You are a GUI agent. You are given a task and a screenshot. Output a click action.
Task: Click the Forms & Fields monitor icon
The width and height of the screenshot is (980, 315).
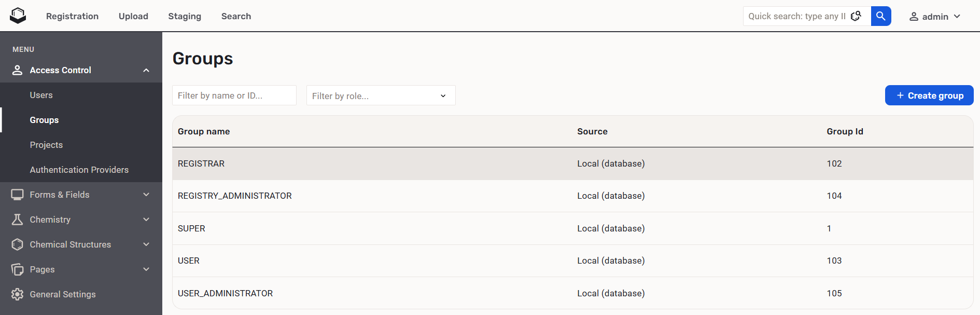point(17,195)
